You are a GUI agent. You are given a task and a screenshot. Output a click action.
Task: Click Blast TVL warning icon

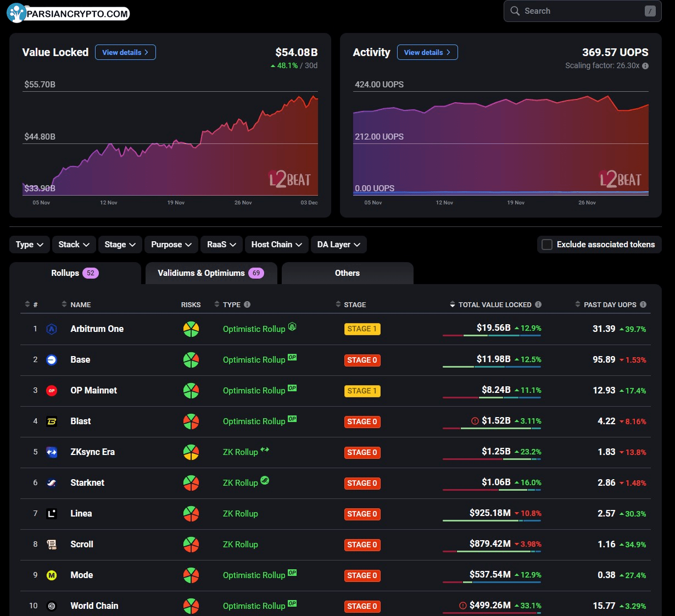(x=475, y=421)
